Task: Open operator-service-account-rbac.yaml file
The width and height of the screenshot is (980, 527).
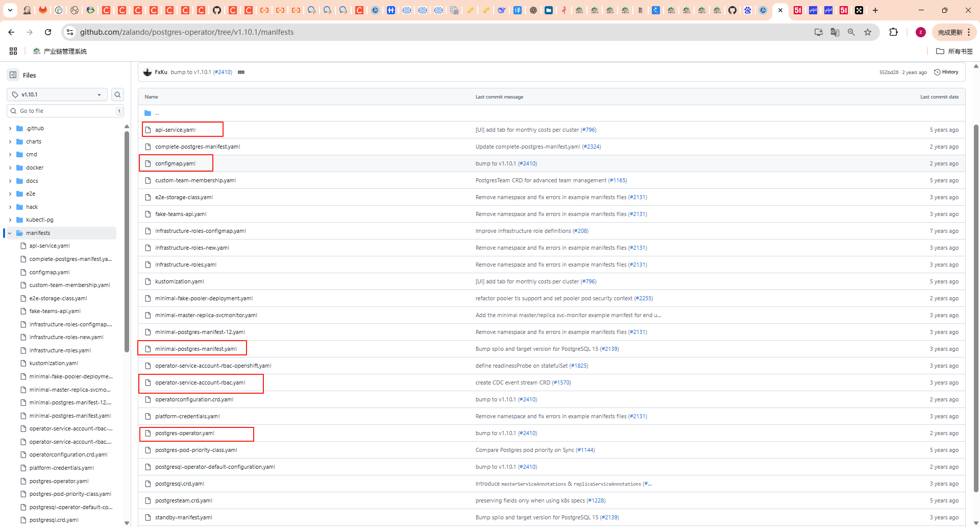Action: pyautogui.click(x=200, y=382)
